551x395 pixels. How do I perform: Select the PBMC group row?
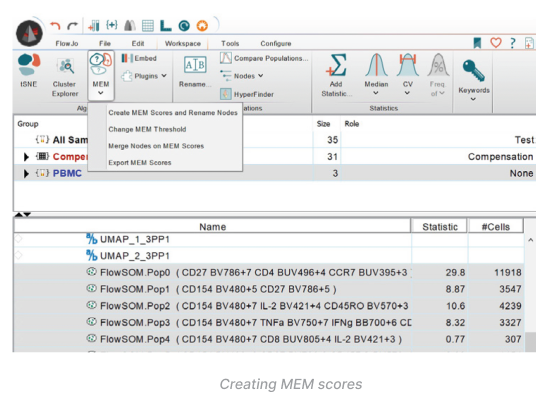tap(274, 173)
